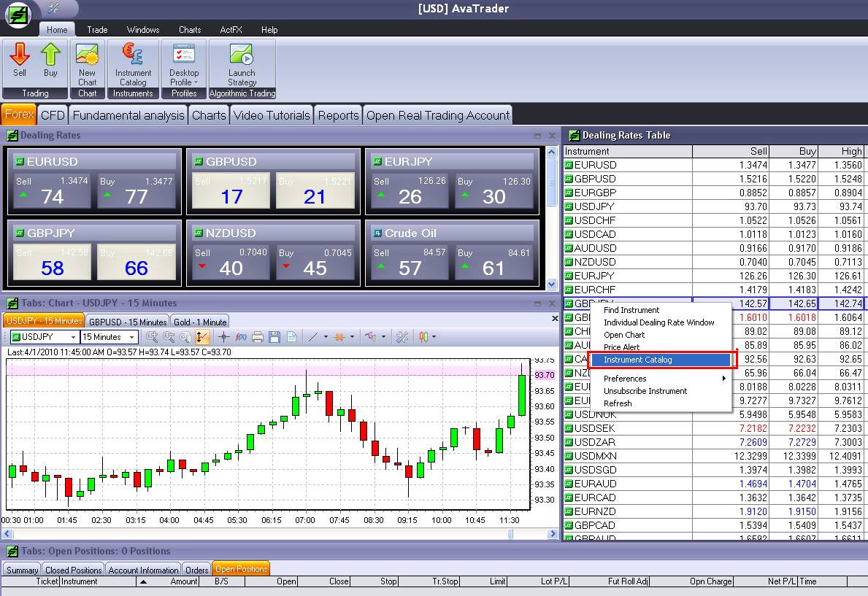Image resolution: width=868 pixels, height=596 pixels.
Task: Click EURJPY Buy 30 price button
Action: pos(493,191)
